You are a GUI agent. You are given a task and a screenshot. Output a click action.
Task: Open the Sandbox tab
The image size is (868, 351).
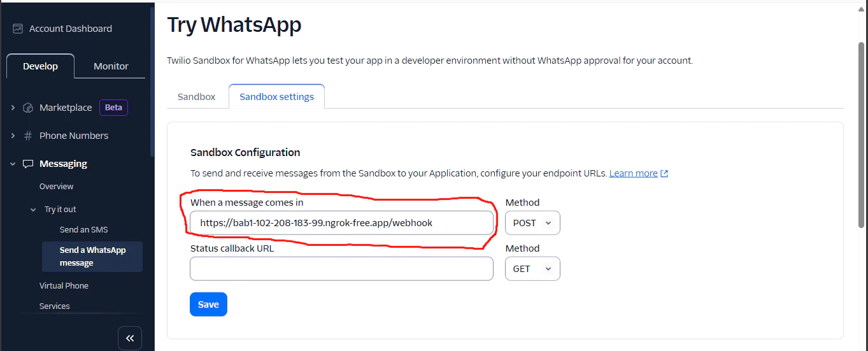point(197,97)
